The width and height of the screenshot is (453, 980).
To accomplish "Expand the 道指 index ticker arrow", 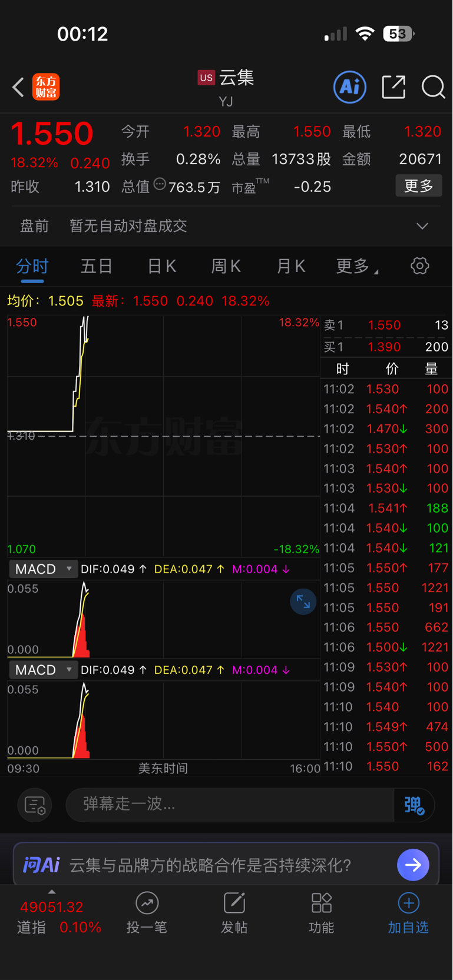I will point(52,892).
